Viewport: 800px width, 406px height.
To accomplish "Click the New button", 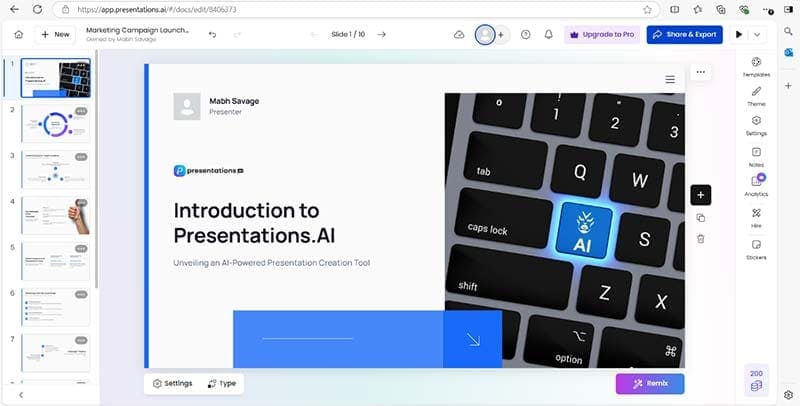I will [55, 35].
